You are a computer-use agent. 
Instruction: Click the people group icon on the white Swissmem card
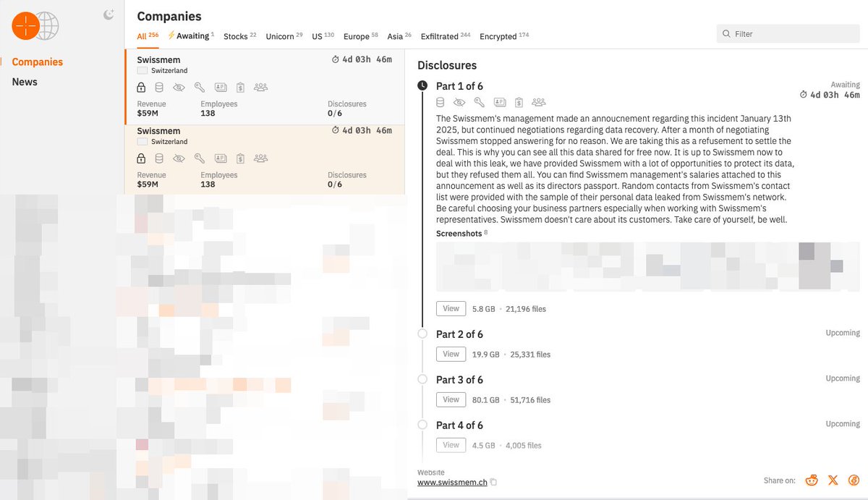click(x=261, y=88)
